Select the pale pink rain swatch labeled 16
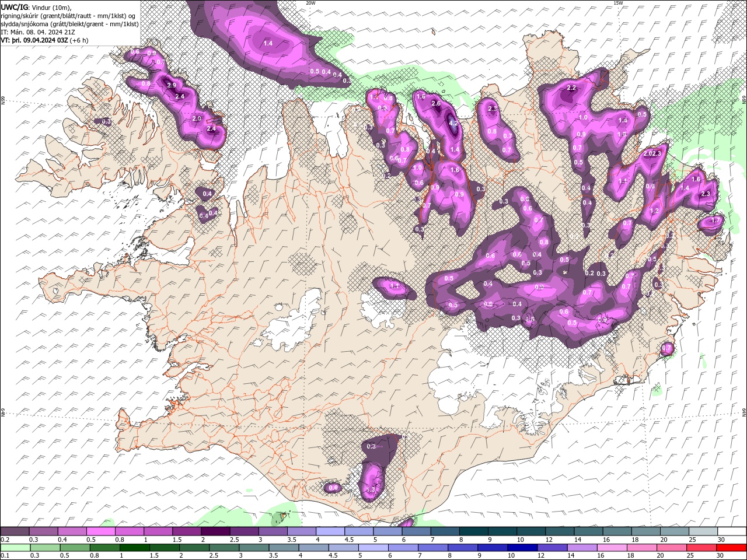 point(612,548)
